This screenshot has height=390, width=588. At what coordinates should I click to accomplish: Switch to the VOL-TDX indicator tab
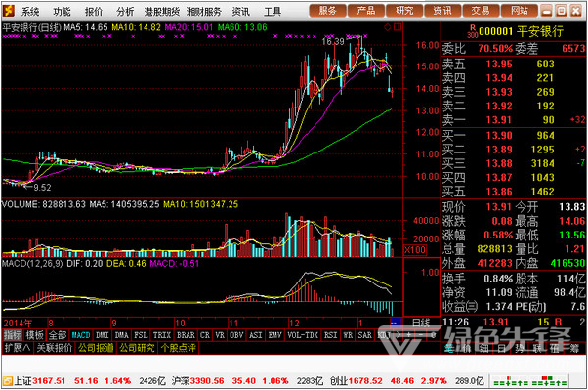click(x=303, y=335)
